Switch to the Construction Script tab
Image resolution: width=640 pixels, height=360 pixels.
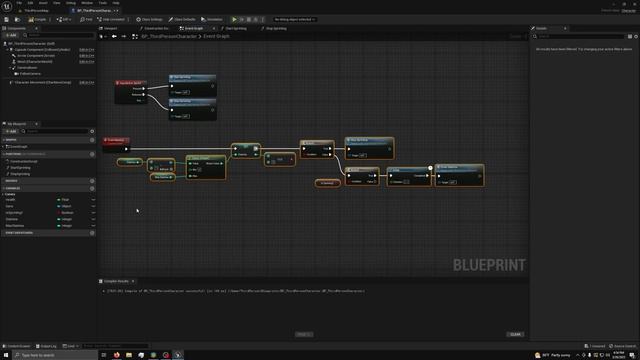click(x=154, y=28)
